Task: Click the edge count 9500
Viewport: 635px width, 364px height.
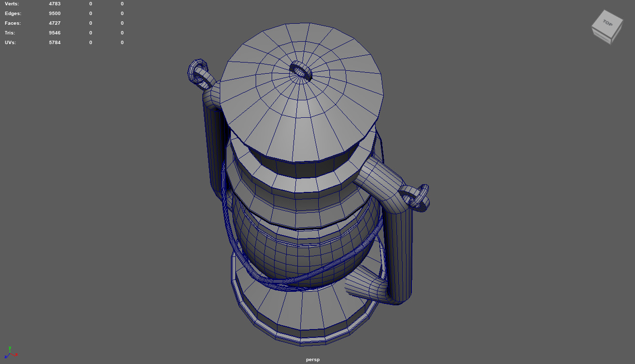Action: [55, 14]
